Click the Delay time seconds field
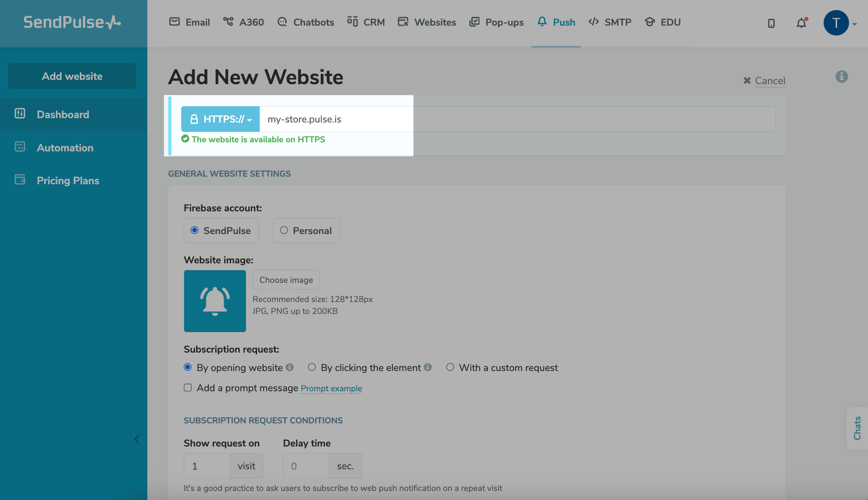The height and width of the screenshot is (500, 868). tap(306, 466)
